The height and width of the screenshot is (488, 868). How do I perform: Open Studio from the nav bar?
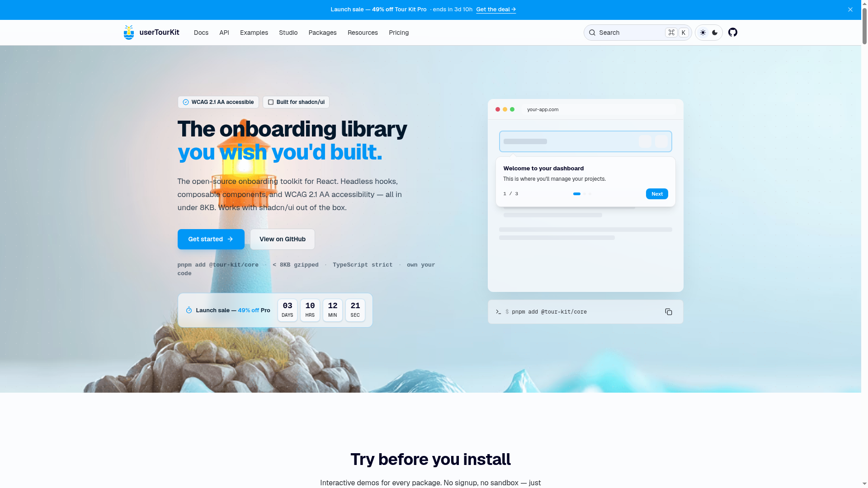coord(288,33)
